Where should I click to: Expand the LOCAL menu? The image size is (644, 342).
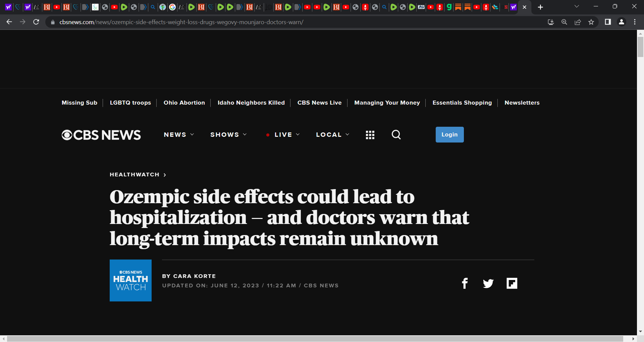[333, 134]
